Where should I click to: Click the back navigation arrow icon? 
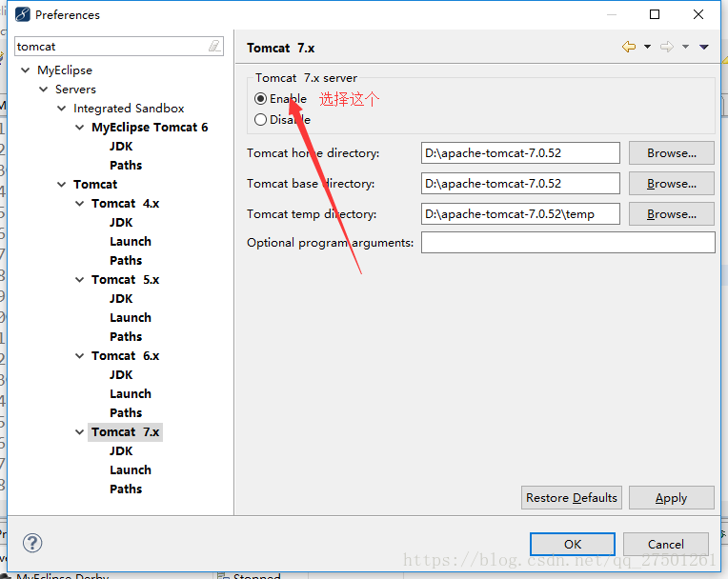point(629,47)
